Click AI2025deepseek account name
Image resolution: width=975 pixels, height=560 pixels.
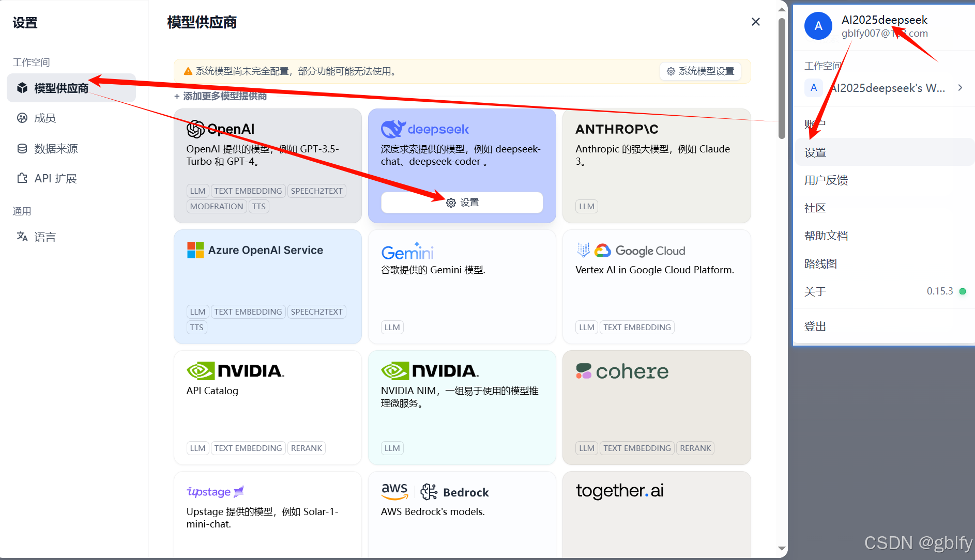884,20
